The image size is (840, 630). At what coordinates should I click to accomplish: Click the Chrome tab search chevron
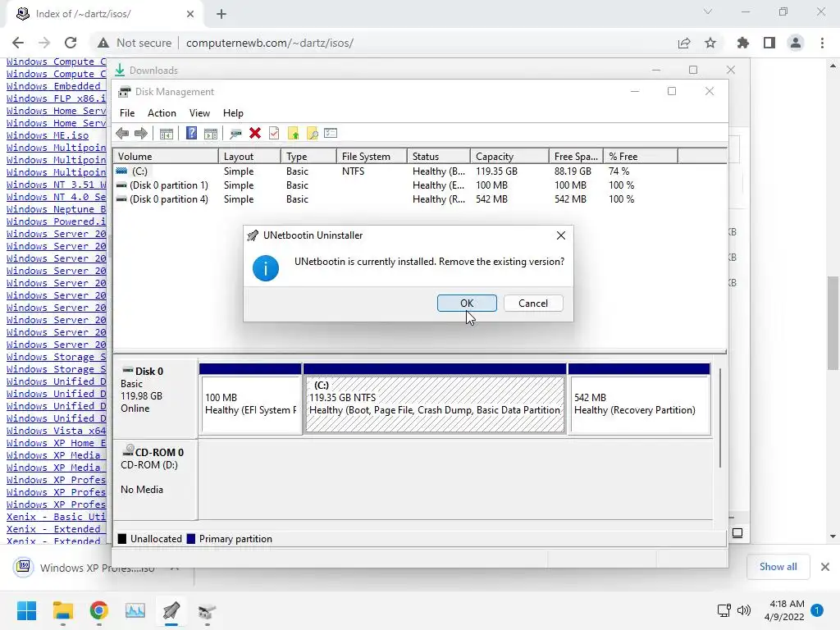pyautogui.click(x=708, y=11)
